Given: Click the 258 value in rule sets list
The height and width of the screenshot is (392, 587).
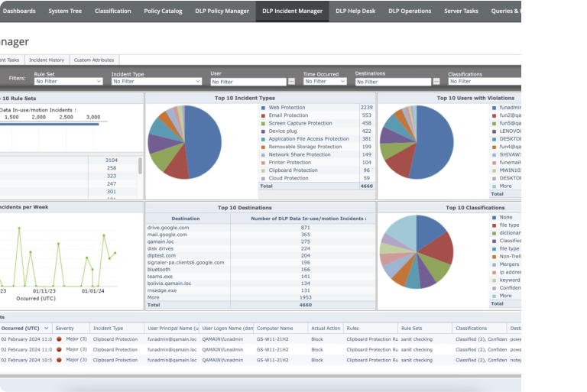Looking at the screenshot, I should (111, 168).
